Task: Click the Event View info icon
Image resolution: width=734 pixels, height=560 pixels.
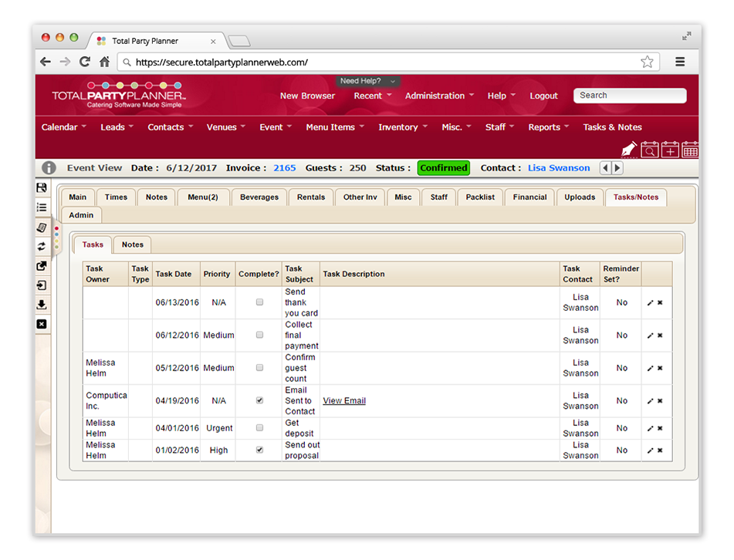Action: pos(49,167)
